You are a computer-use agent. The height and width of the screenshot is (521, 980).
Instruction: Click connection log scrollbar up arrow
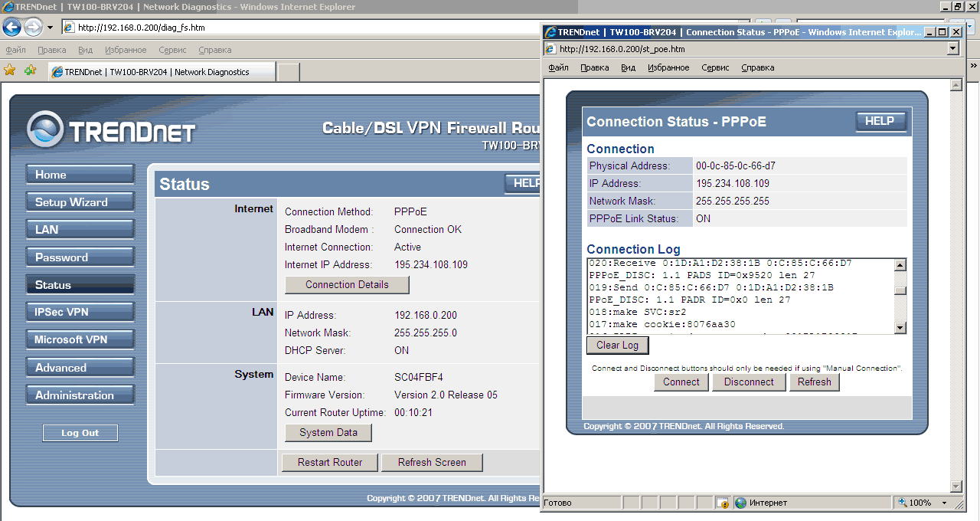tap(900, 265)
